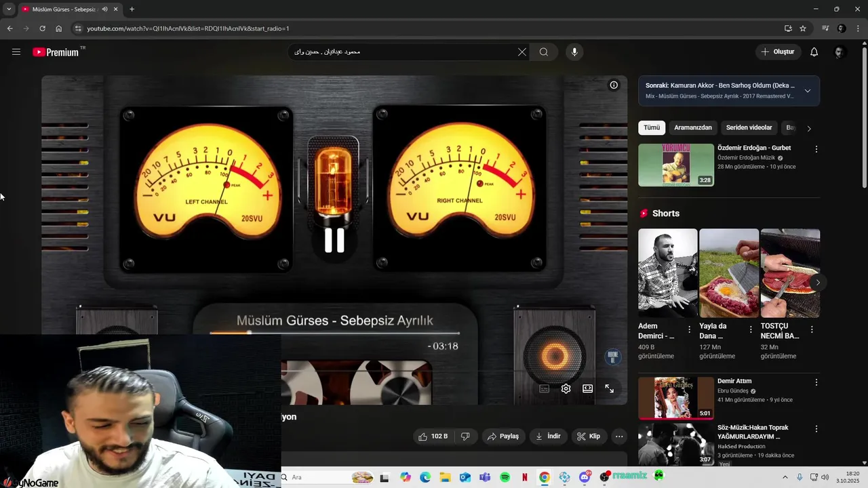
Task: Reload the page in Chrome
Action: pyautogui.click(x=42, y=28)
